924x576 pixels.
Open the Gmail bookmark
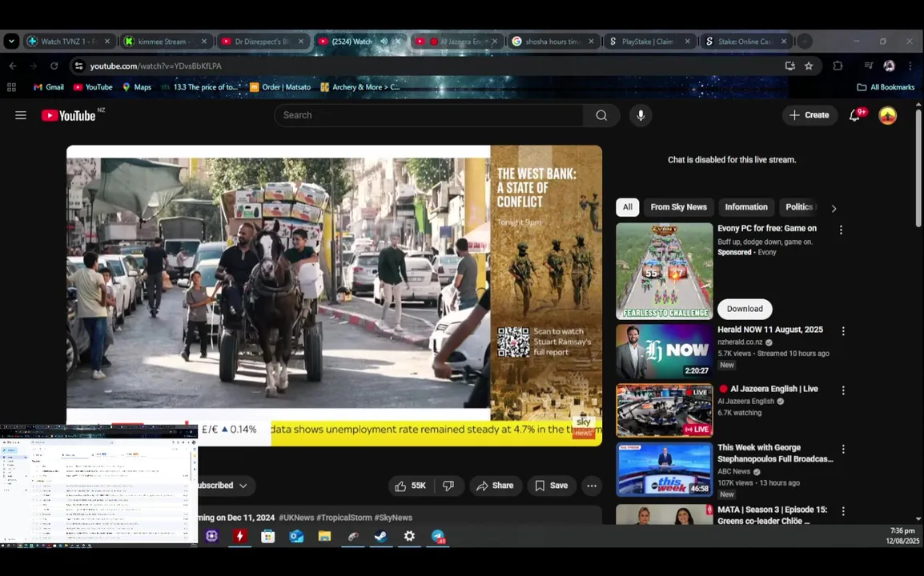48,87
